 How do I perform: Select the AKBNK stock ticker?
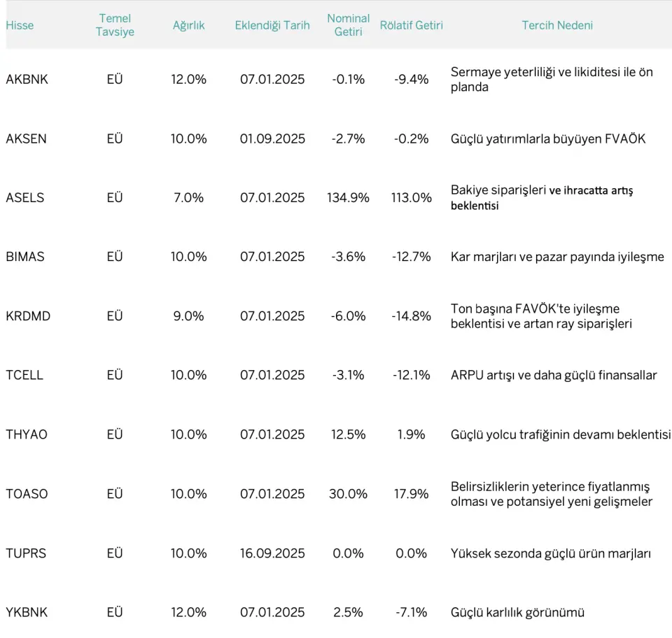(27, 79)
